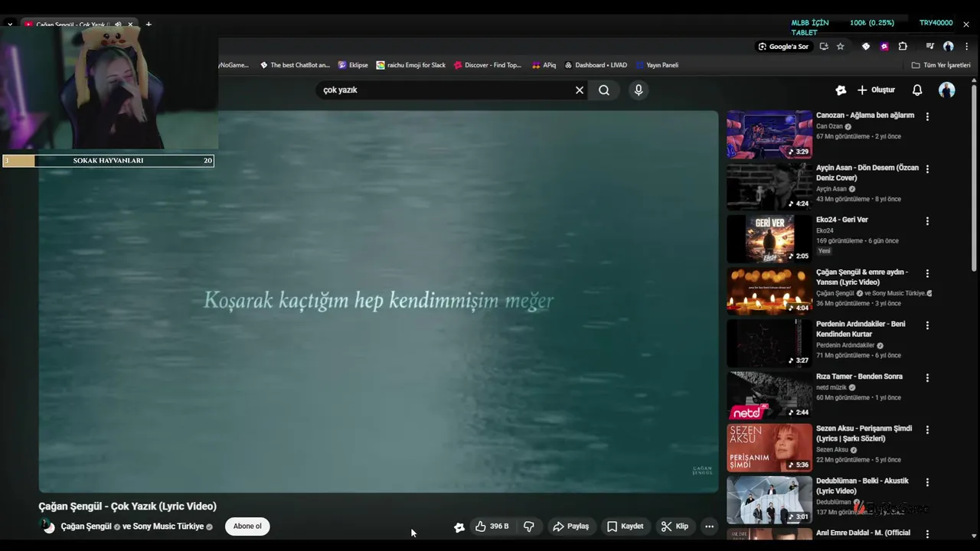Open 'raichu Emoji for Slack' bookmark
This screenshot has height=551, width=980.
click(x=410, y=65)
